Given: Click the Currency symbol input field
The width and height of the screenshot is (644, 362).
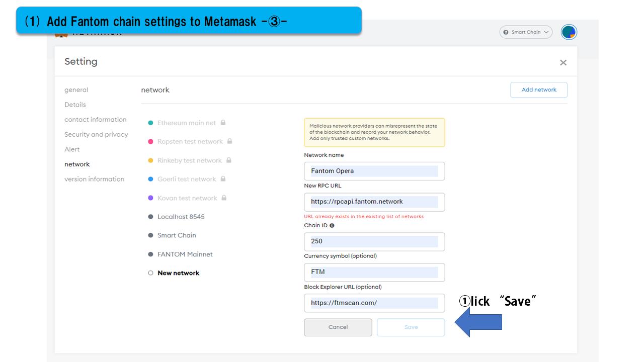Looking at the screenshot, I should (374, 273).
